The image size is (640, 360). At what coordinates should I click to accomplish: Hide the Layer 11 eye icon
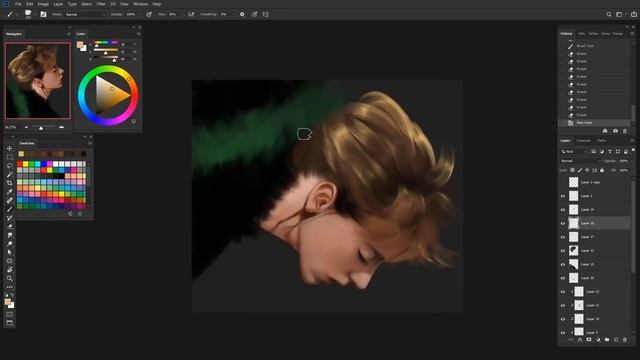[x=563, y=306]
